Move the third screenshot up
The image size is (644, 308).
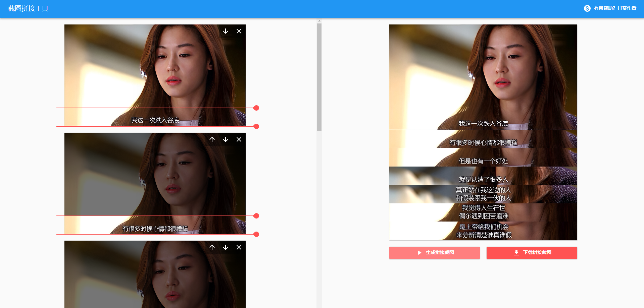pyautogui.click(x=212, y=247)
